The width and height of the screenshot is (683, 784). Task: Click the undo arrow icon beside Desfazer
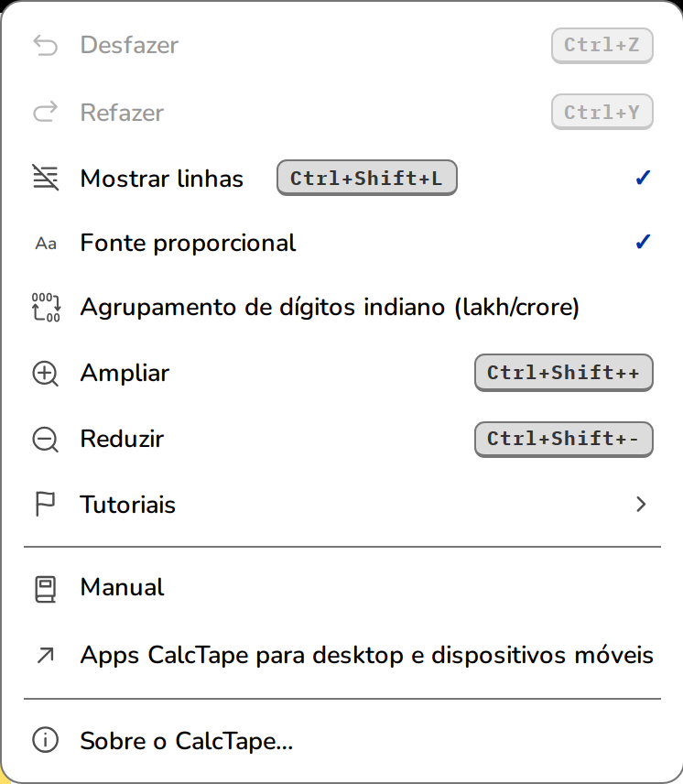click(x=46, y=46)
